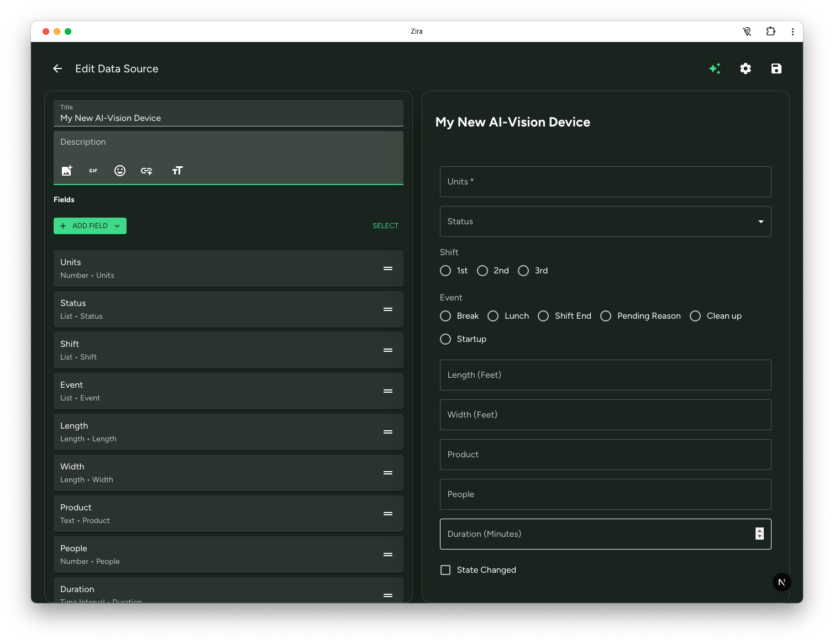
Task: Click the drag handle for Product field
Action: point(388,514)
